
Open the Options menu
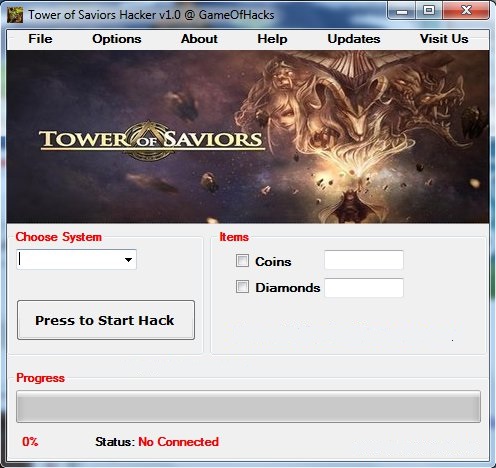[117, 39]
